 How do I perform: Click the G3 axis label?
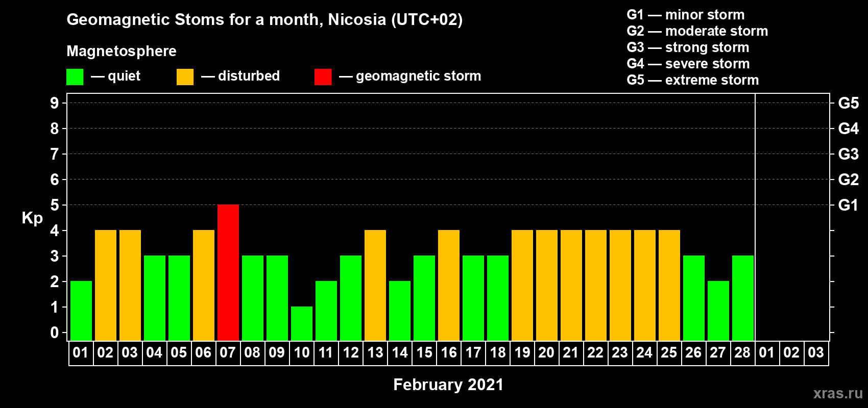tap(848, 154)
